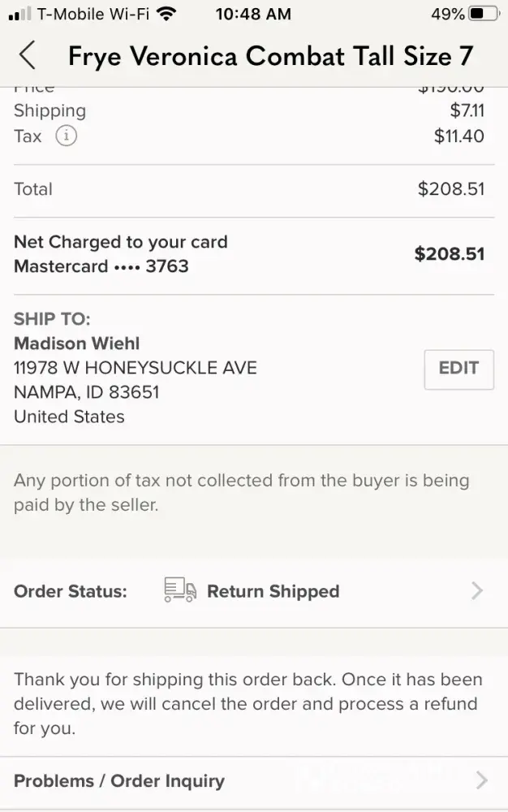Screen dimensions: 508x812
Task: Tap the battery icon in status bar
Action: pos(485,14)
